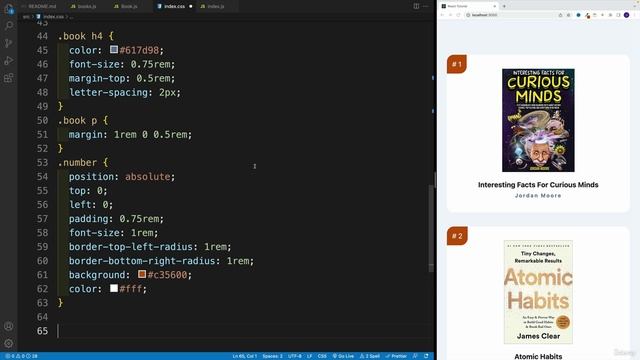Switch to the Book.js tab

[x=126, y=6]
